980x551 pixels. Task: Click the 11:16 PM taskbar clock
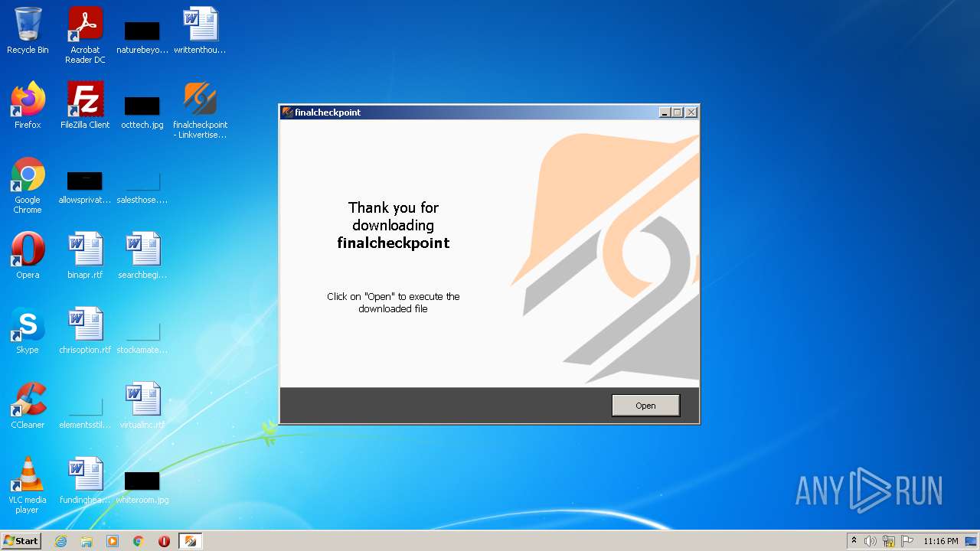[940, 541]
